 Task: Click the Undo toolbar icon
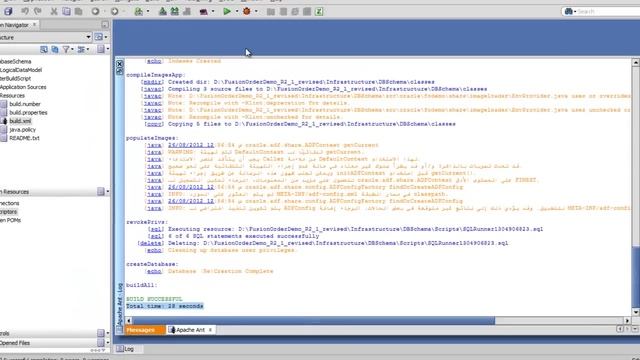[25, 11]
